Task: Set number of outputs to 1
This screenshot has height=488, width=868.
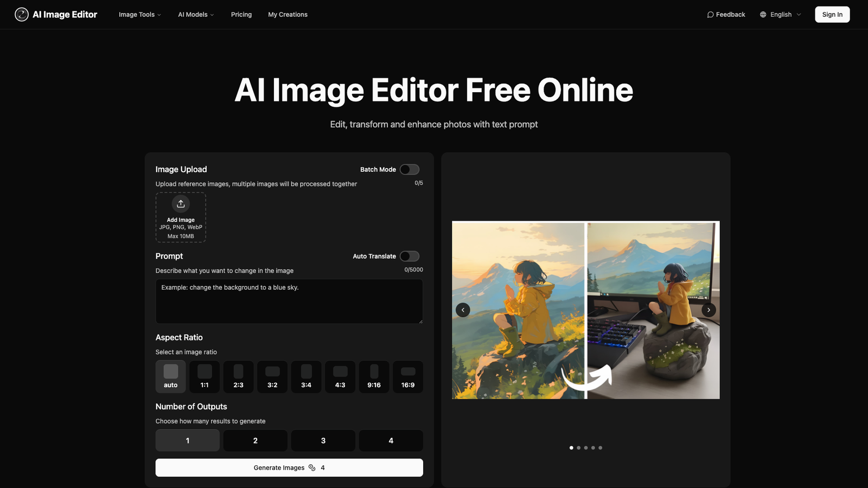Action: coord(188,440)
